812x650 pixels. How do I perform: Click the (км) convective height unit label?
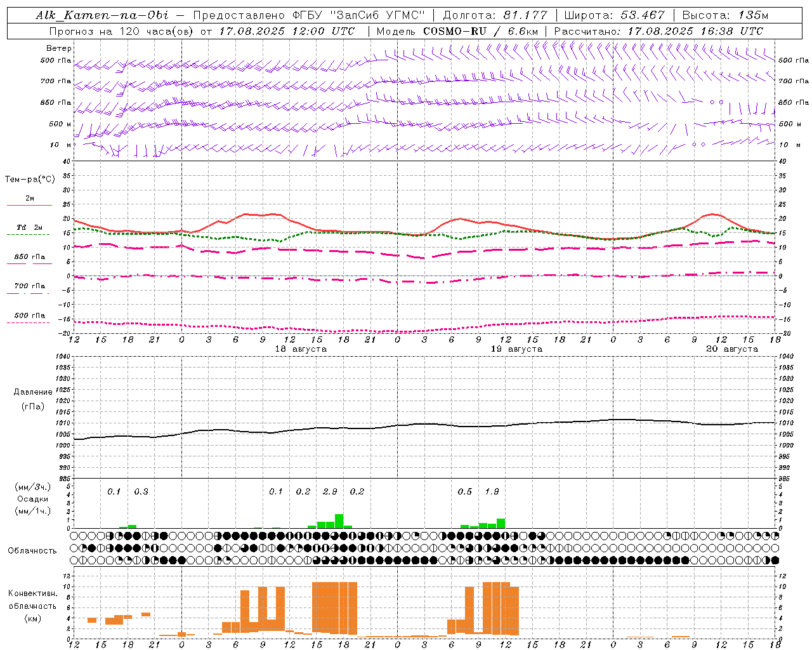coord(32,618)
